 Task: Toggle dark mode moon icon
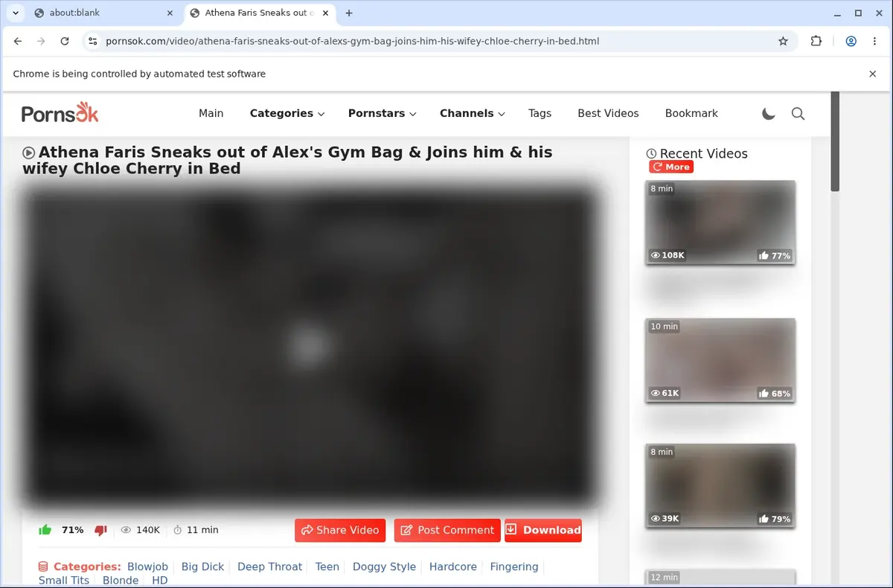(769, 113)
